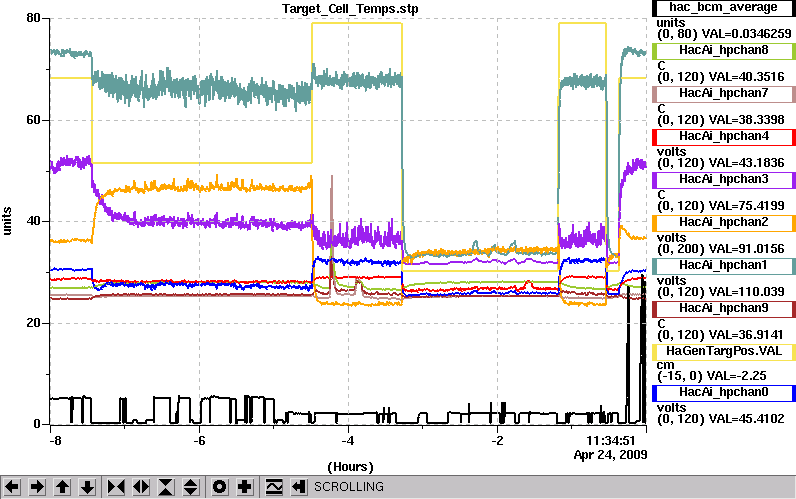The width and height of the screenshot is (796, 499).
Task: Click the Apr 24, 2009 date label
Action: coord(610,454)
